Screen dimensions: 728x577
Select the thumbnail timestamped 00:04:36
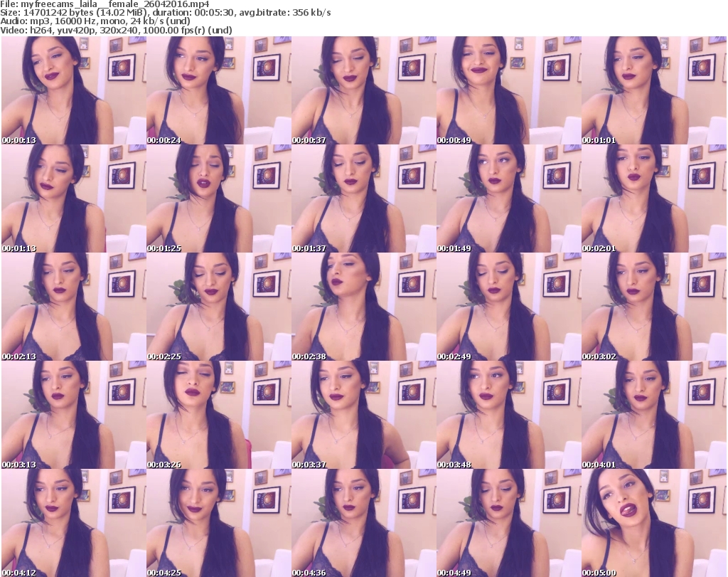(x=364, y=523)
